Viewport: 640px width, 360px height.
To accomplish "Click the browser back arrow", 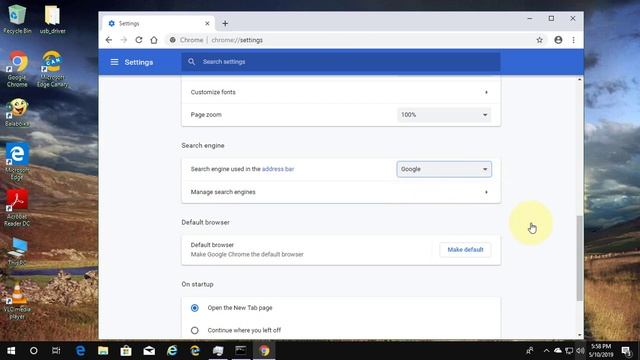I will point(109,40).
